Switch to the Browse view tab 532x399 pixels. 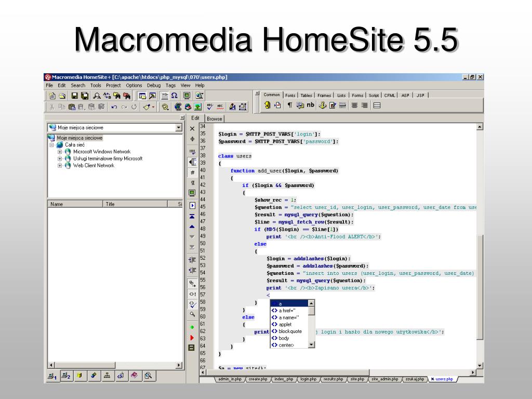pos(215,119)
